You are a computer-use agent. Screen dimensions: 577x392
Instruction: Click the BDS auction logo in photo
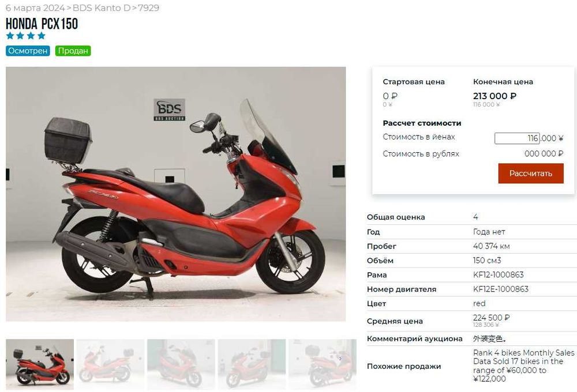tap(169, 110)
